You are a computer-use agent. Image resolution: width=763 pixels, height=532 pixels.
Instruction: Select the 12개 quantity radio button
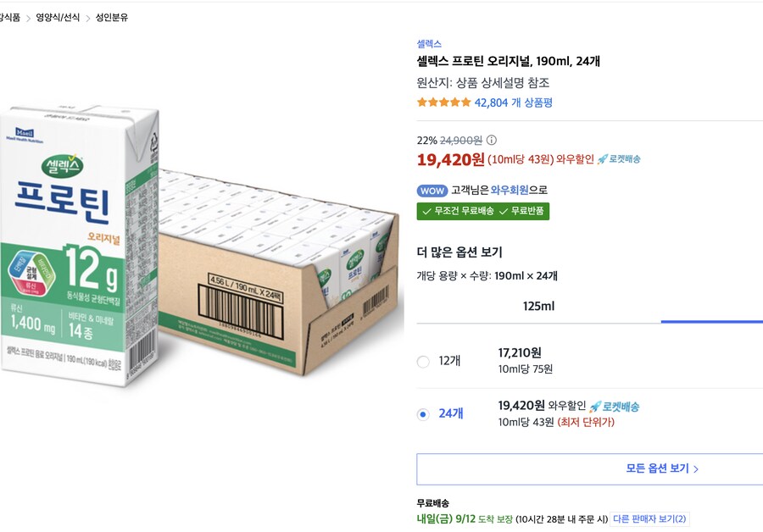click(422, 361)
